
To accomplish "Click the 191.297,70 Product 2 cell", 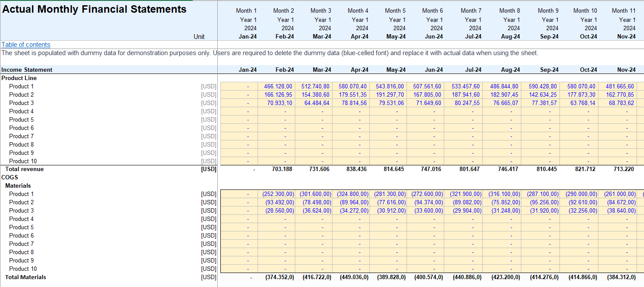I will point(388,94).
